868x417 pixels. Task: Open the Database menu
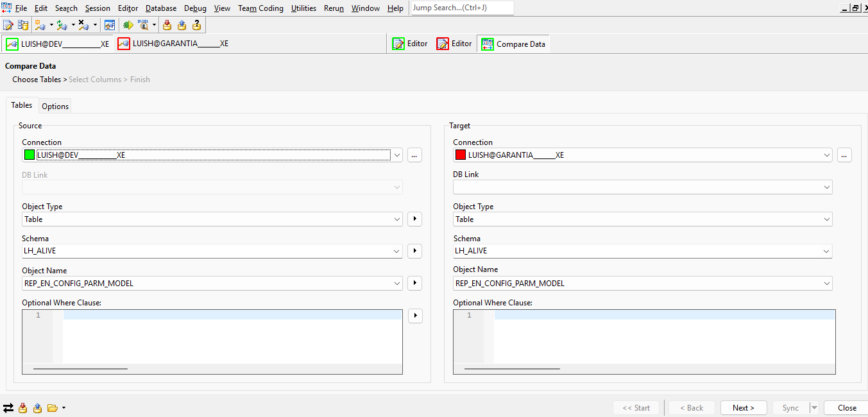[161, 8]
